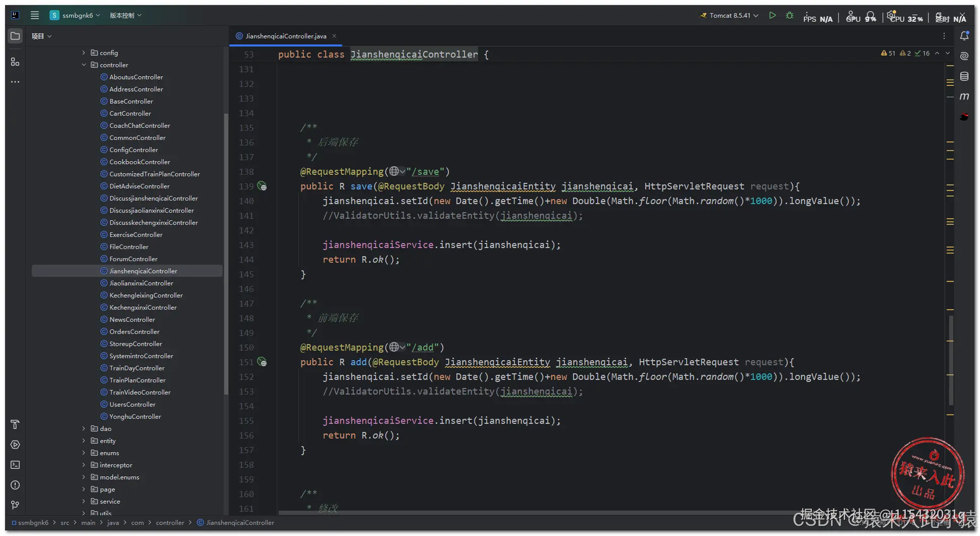This screenshot has height=536, width=980.
Task: Open the Terminal tool window
Action: pos(15,465)
